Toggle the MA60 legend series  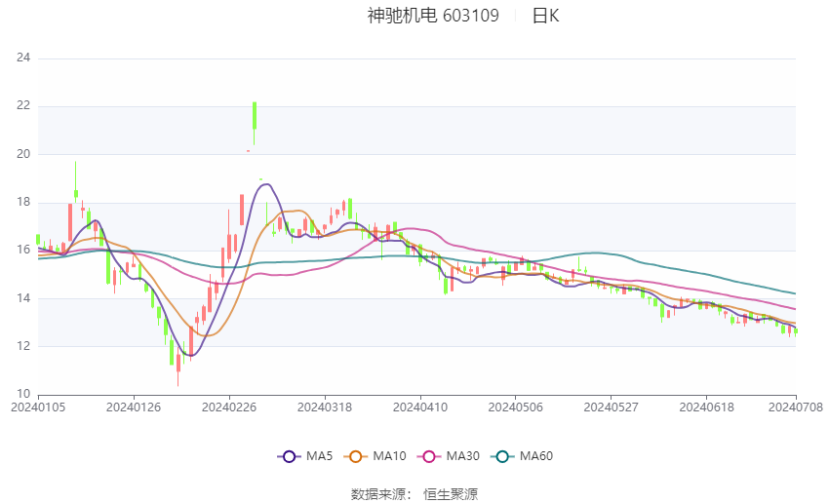(522, 456)
